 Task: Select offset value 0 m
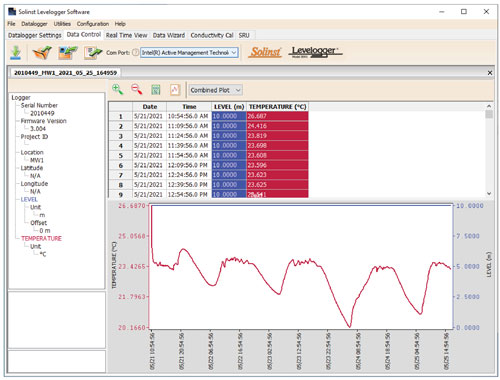(x=45, y=231)
